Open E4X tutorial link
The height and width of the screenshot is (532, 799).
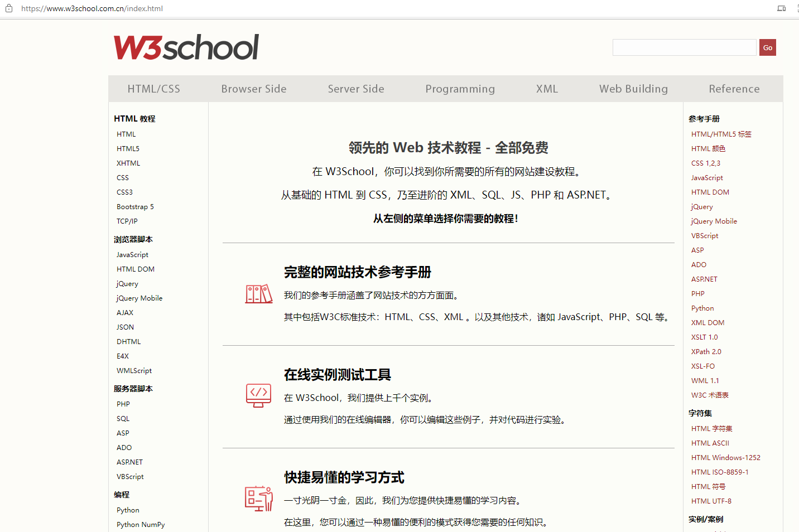pos(123,356)
